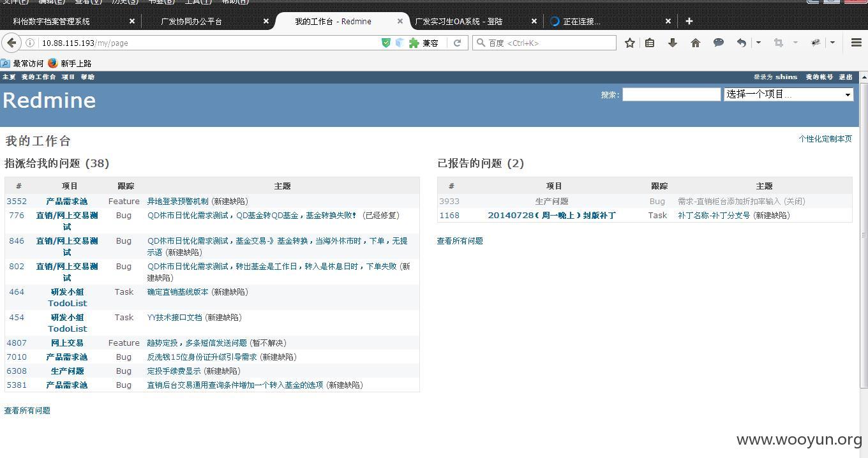Open 我的帐号 account link
Screen dimensions: 868x458
819,77
